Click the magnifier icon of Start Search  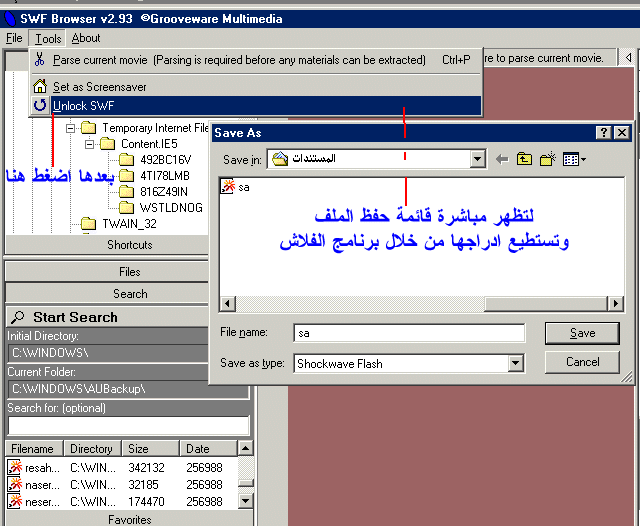[18, 317]
